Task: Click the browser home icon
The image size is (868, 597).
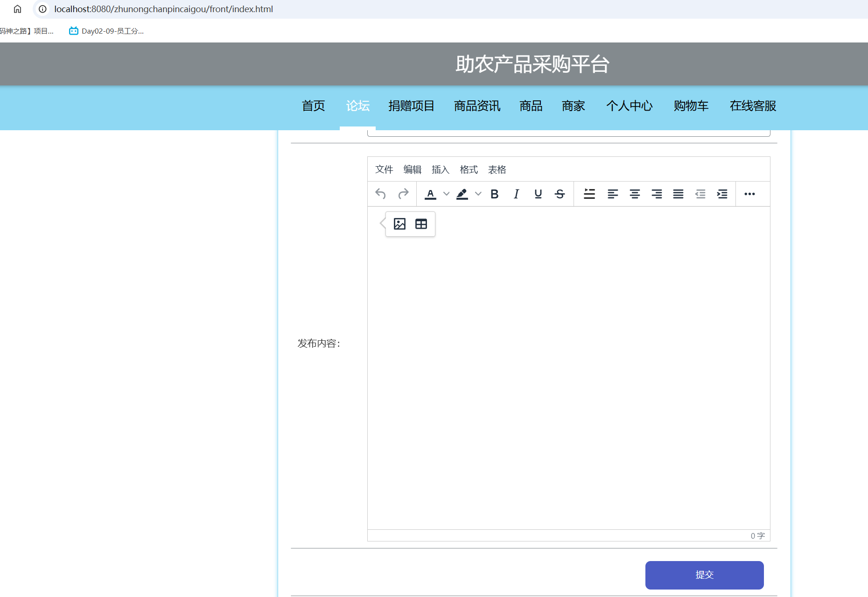Action: point(17,9)
